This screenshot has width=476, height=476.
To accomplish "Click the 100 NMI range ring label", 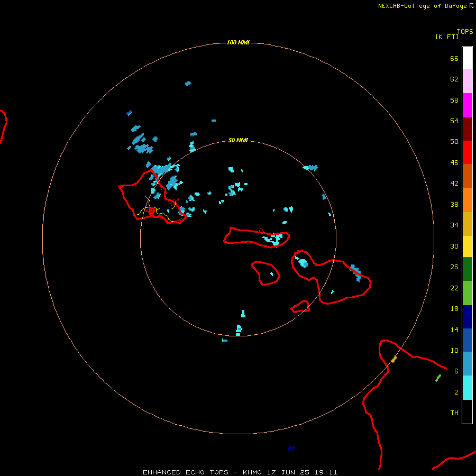I will [x=238, y=42].
